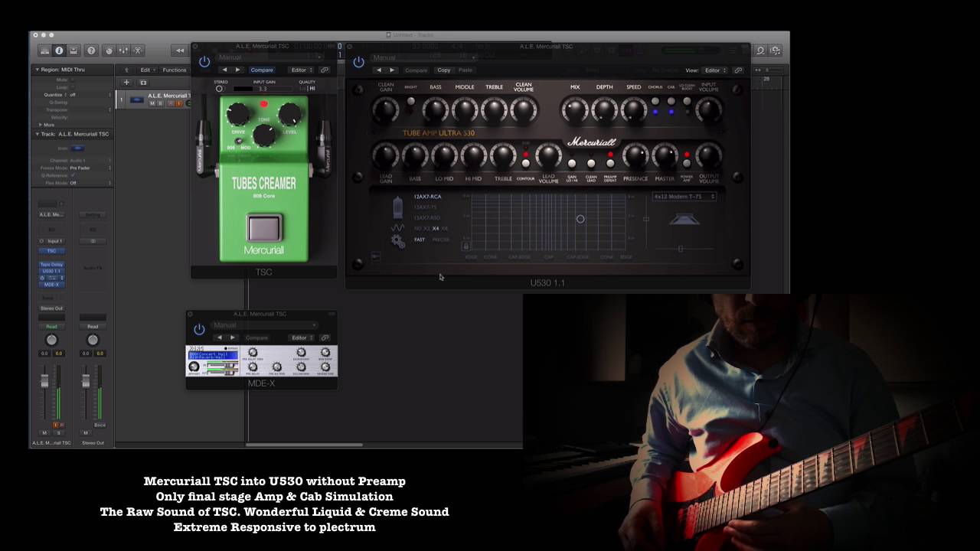Select HI quality on TSC pedal
Viewport: 980px width, 551px height.
[312, 89]
